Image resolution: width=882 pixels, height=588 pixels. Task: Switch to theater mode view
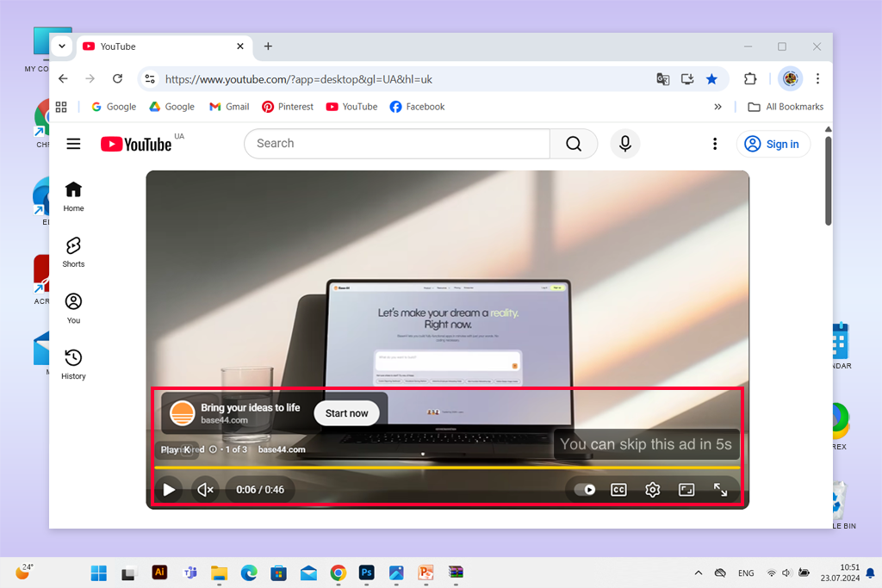tap(686, 490)
